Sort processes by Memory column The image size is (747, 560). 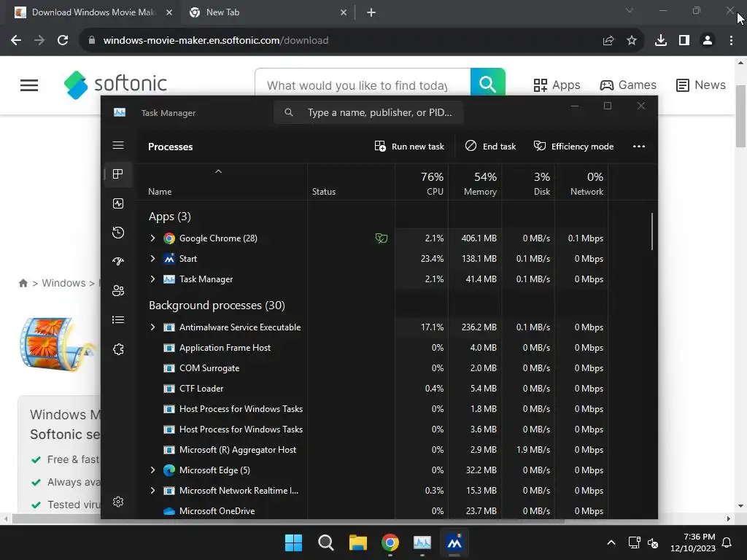point(475,183)
